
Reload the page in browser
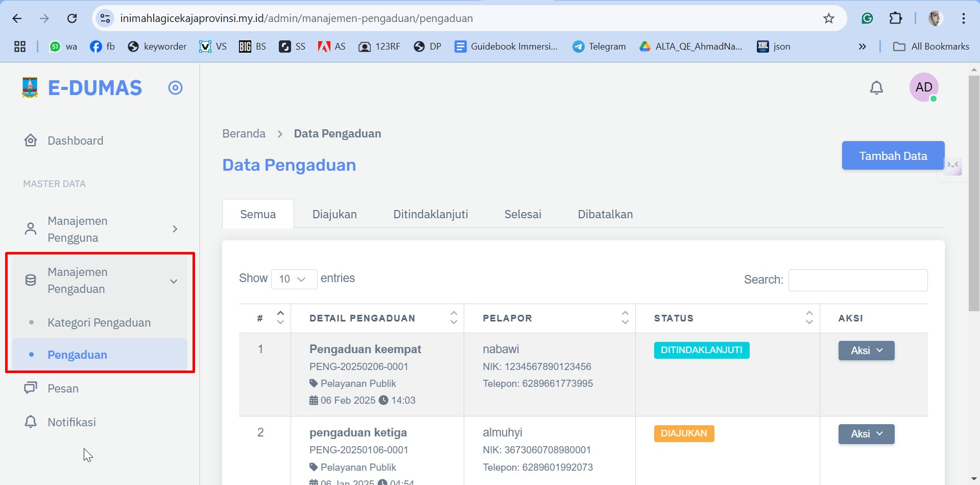tap(72, 18)
